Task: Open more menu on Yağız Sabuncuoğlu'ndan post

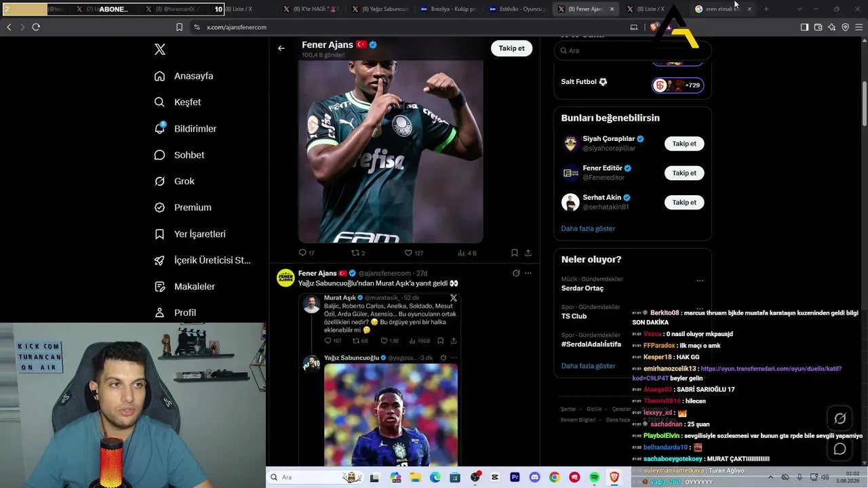Action: [528, 273]
